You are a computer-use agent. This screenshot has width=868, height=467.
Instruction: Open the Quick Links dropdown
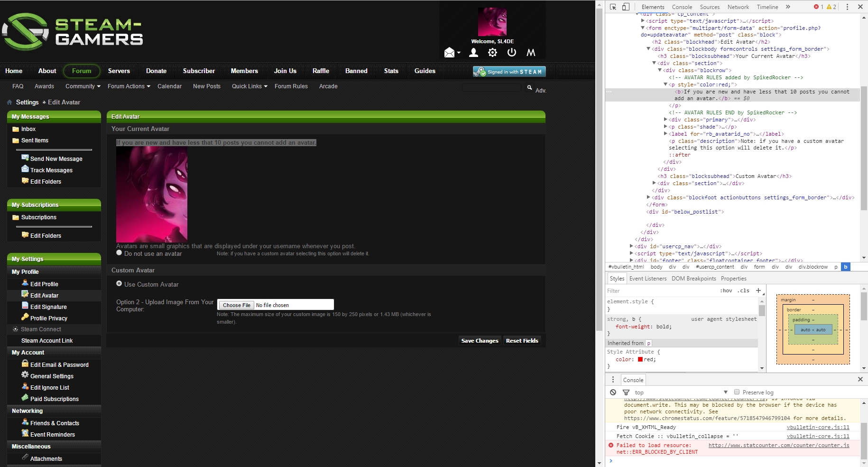(250, 86)
